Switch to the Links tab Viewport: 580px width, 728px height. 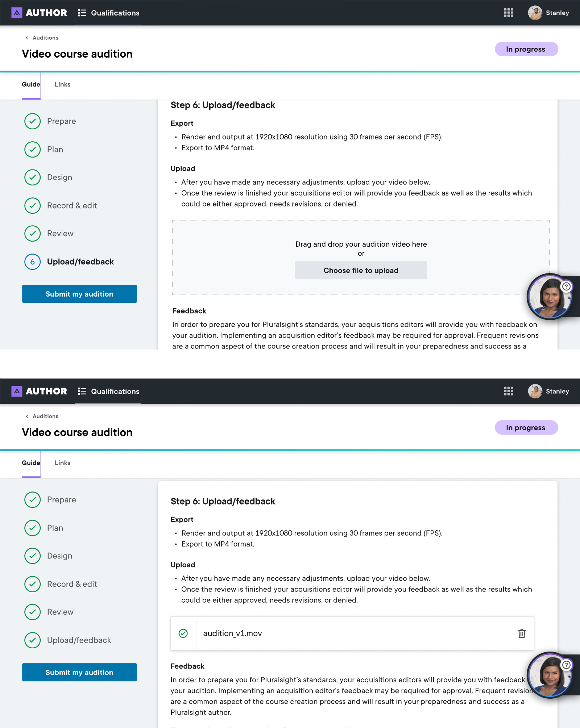pos(62,84)
